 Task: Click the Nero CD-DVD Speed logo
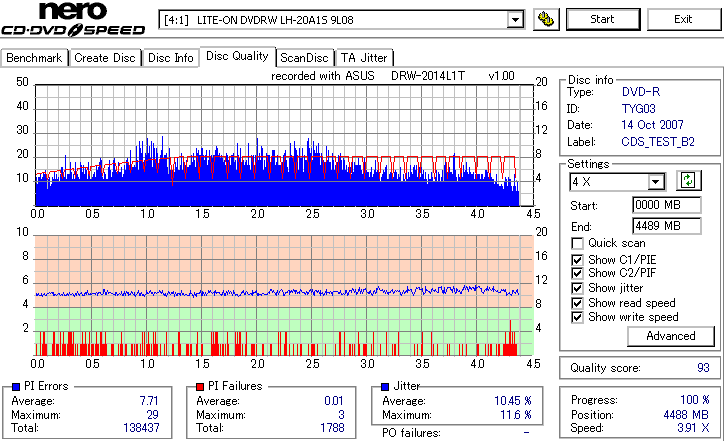(x=73, y=19)
